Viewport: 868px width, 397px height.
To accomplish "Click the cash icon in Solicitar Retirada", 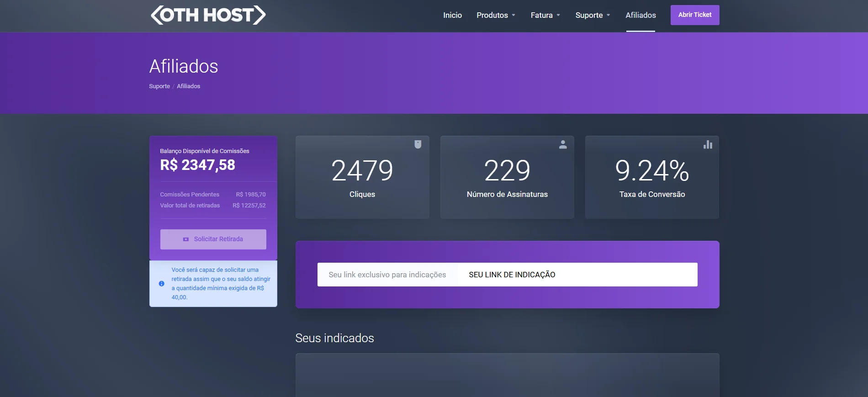I will (185, 239).
